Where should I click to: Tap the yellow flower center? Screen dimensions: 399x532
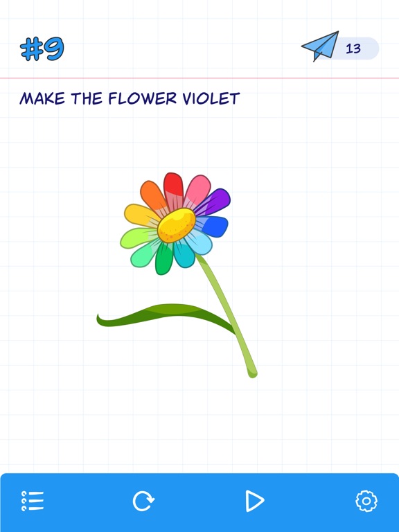tap(177, 225)
